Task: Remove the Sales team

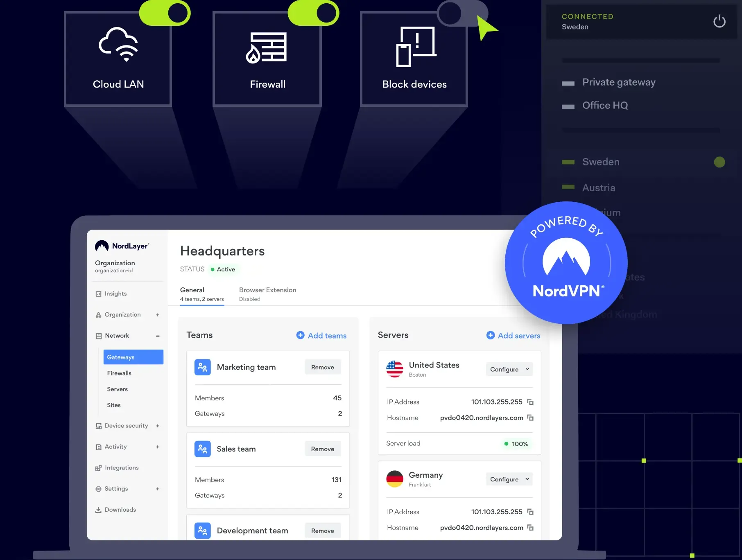Action: [323, 449]
